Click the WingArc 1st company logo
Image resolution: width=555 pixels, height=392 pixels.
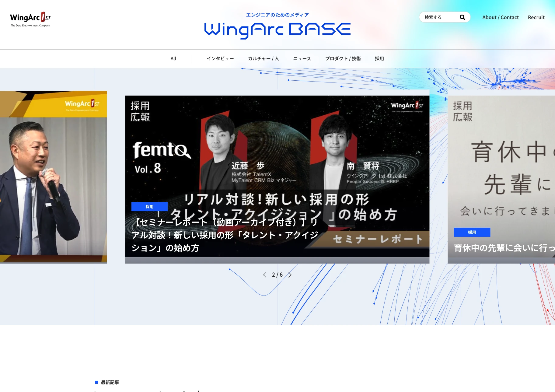pyautogui.click(x=30, y=19)
